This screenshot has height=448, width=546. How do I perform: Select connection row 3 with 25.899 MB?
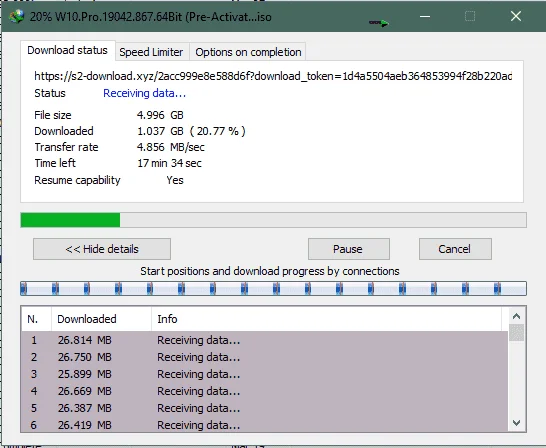click(x=264, y=374)
